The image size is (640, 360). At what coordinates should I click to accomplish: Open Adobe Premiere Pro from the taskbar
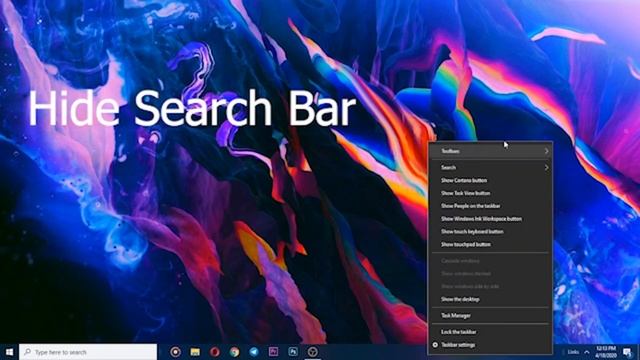[273, 351]
